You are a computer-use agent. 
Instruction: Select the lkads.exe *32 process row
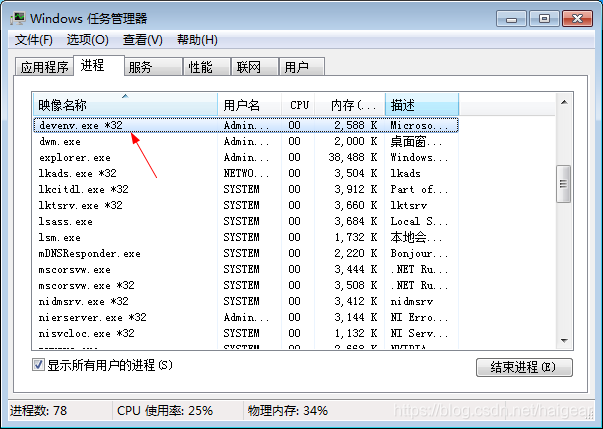246,173
